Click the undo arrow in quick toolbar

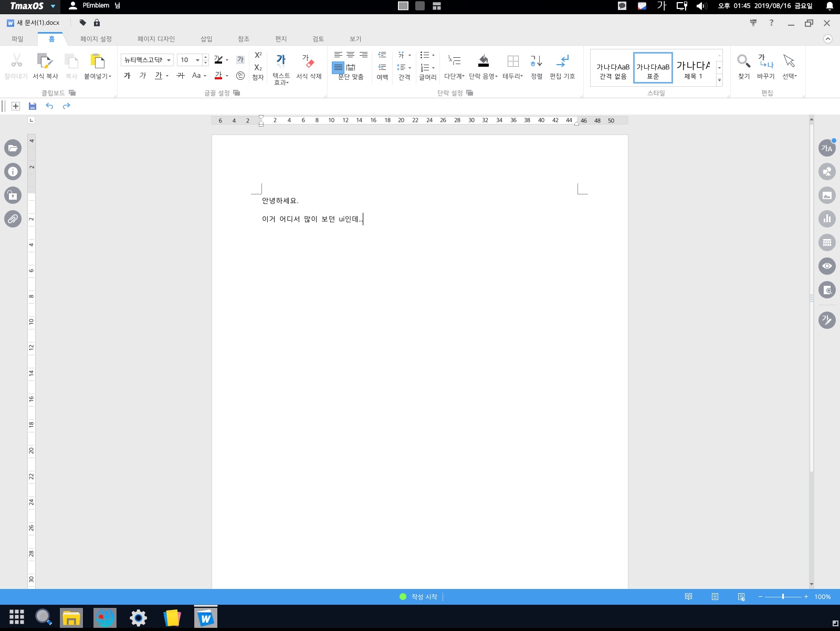[x=49, y=106]
